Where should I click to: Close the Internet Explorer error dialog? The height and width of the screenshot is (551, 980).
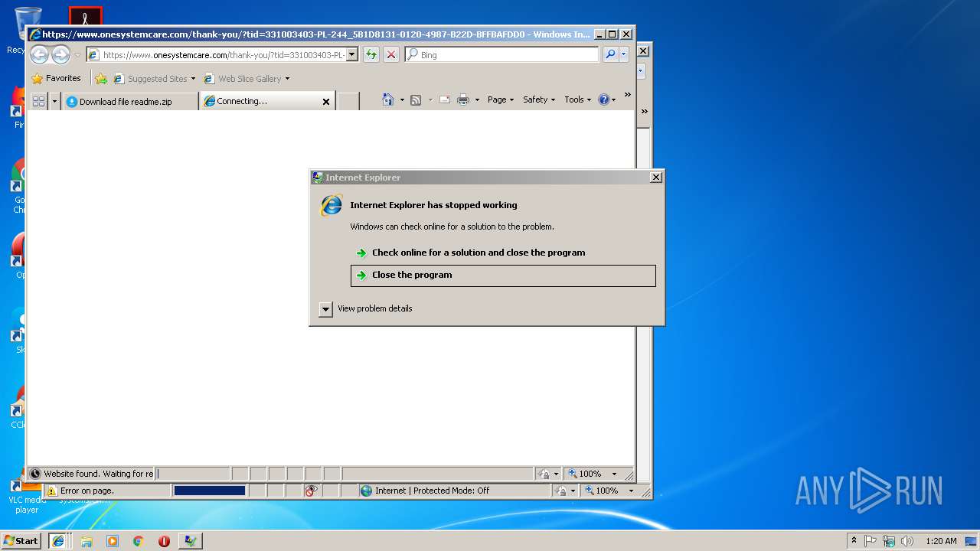pos(656,178)
